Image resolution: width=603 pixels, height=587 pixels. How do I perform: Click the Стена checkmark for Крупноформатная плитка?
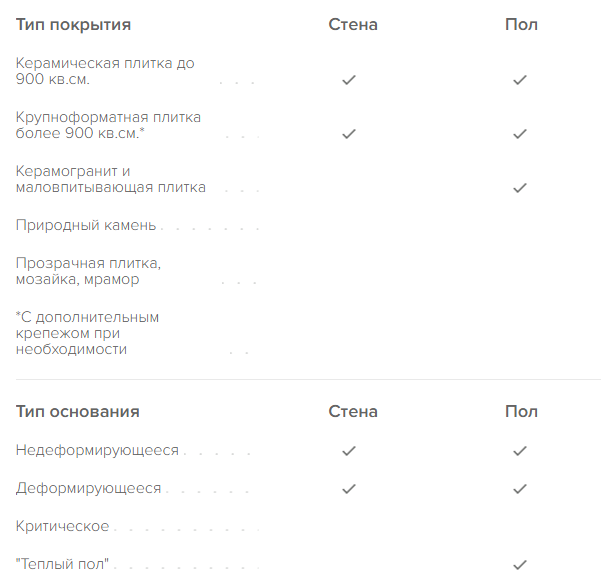click(x=349, y=134)
